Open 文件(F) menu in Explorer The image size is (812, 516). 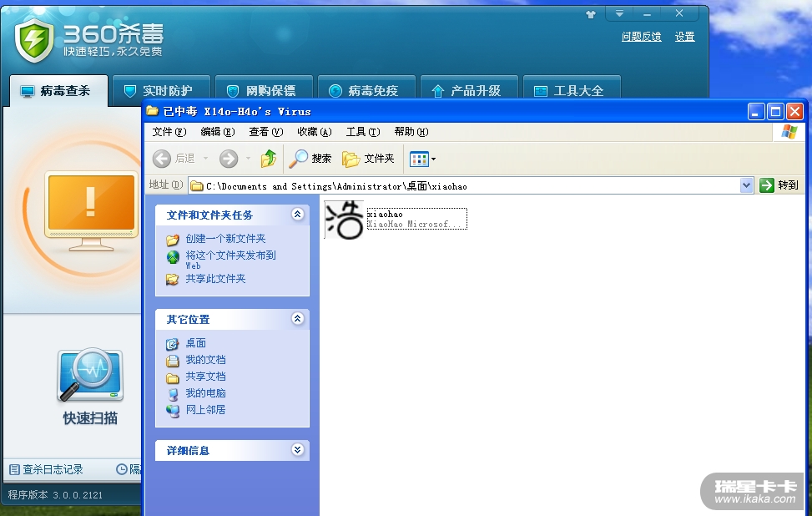(169, 132)
